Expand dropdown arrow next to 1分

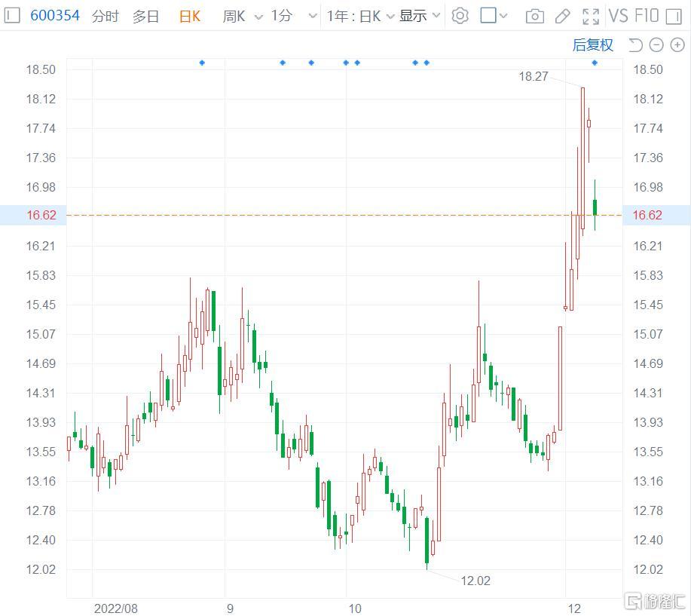pyautogui.click(x=313, y=17)
